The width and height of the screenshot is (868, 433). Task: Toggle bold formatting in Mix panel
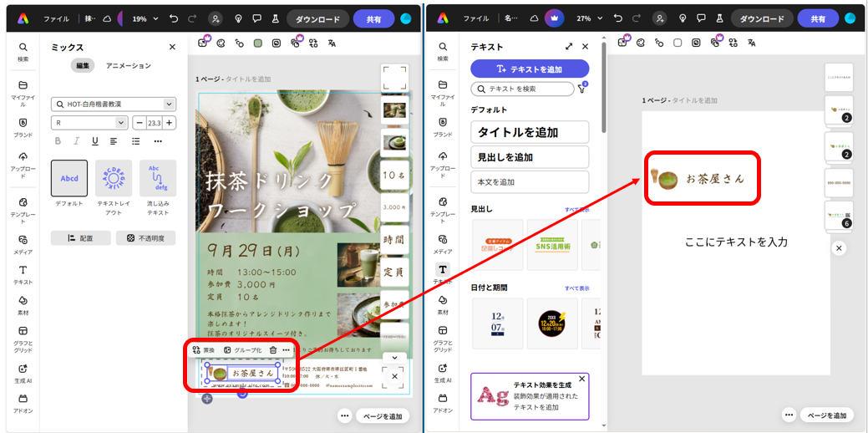(x=58, y=141)
